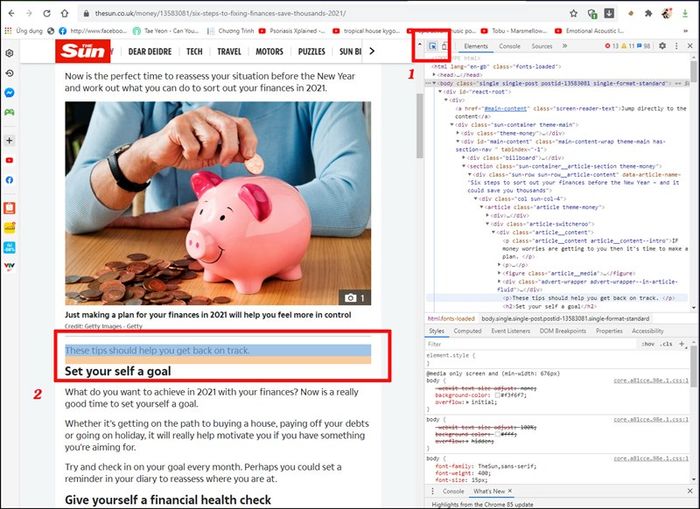Bookmark this page with the star icon

[x=574, y=13]
